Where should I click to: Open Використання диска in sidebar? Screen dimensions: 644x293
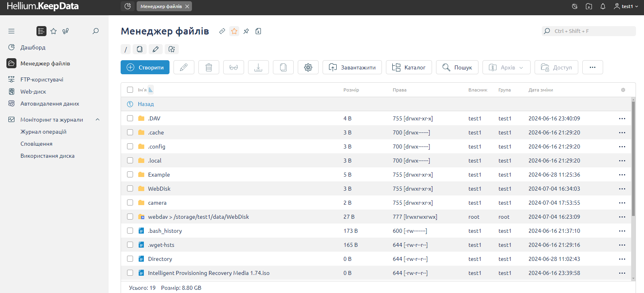tap(47, 156)
